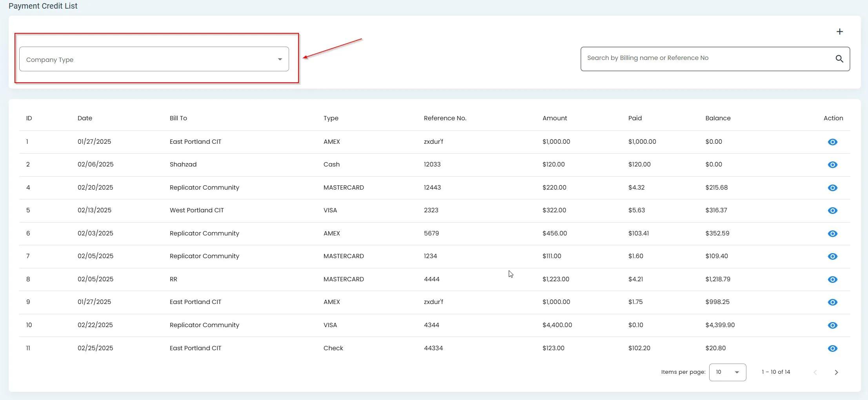Go to next page of payments
This screenshot has width=868, height=400.
click(837, 372)
